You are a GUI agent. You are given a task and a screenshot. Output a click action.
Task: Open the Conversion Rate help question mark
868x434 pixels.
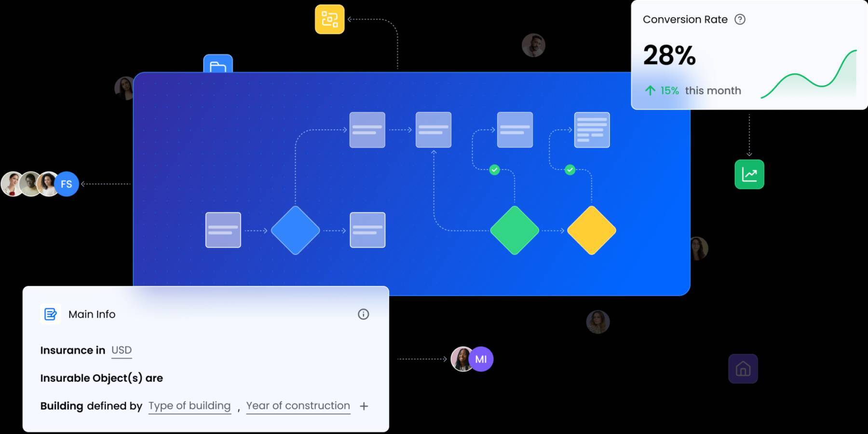point(740,19)
